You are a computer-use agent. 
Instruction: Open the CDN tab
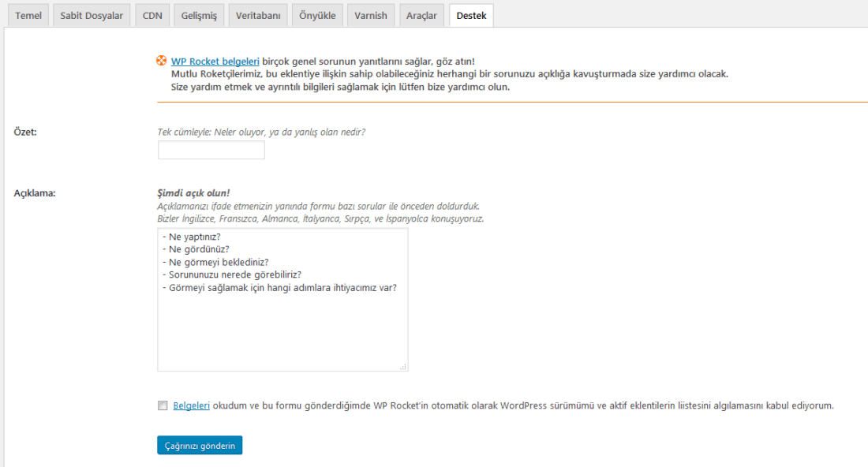tap(152, 16)
